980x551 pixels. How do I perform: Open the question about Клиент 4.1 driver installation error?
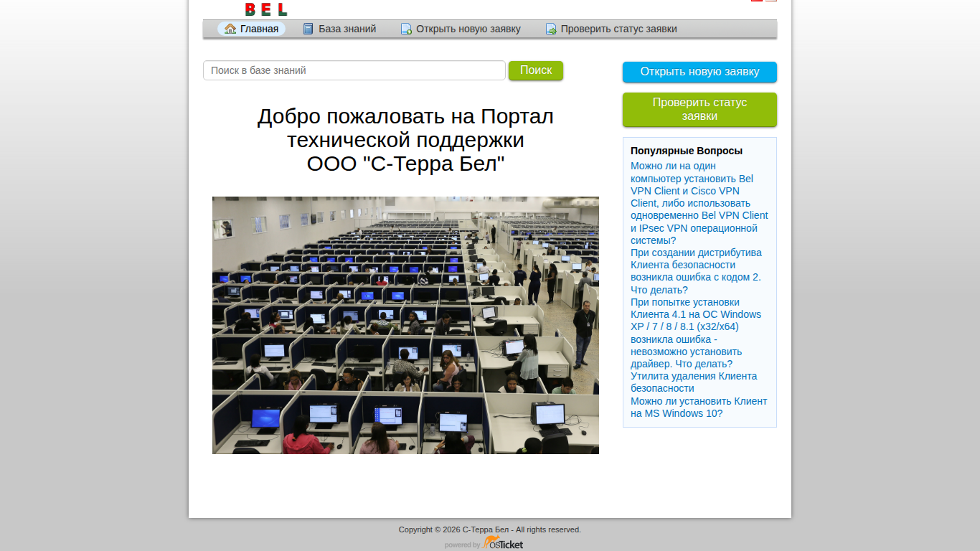pos(696,333)
